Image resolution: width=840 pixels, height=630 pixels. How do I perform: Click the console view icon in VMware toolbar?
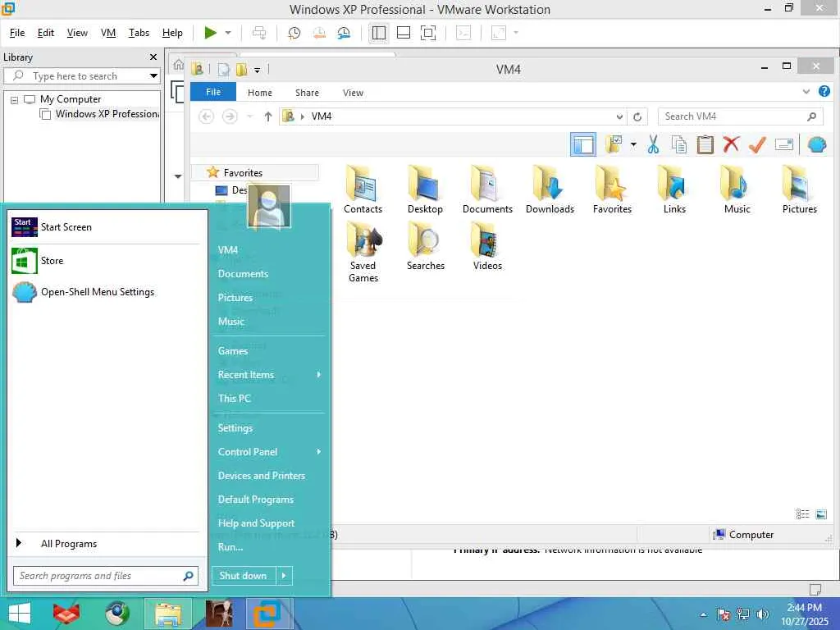point(463,33)
